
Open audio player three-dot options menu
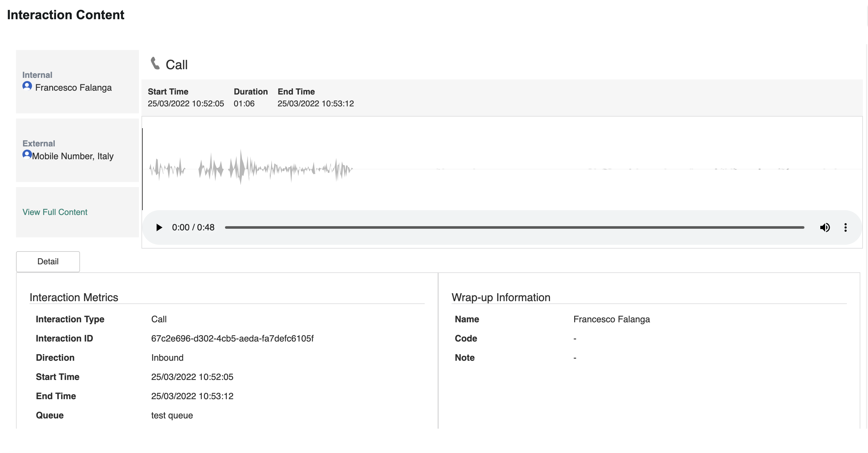click(x=845, y=227)
